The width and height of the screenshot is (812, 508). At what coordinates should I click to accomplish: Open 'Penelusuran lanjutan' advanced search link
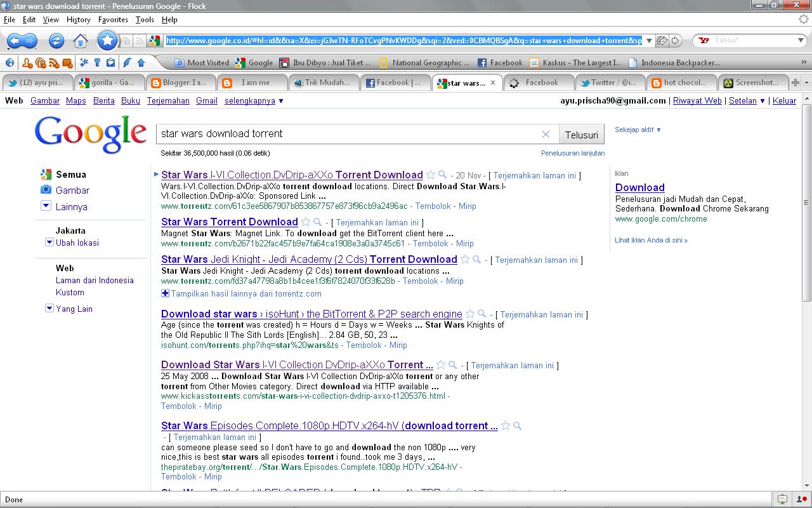(573, 153)
